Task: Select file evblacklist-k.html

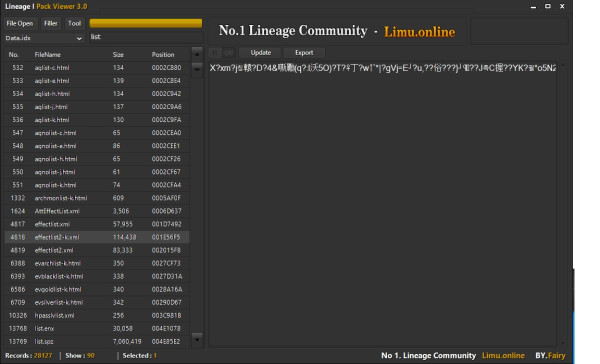Action: tap(97, 276)
